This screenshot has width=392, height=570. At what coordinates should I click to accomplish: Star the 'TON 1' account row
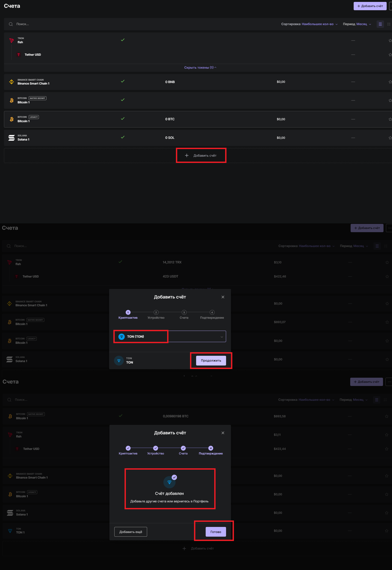pos(387,531)
